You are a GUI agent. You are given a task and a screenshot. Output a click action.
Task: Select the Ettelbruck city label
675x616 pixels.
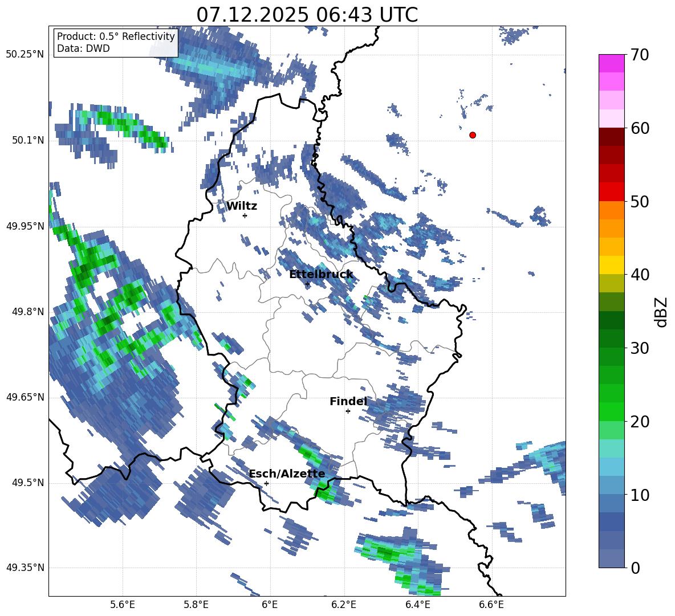321,274
